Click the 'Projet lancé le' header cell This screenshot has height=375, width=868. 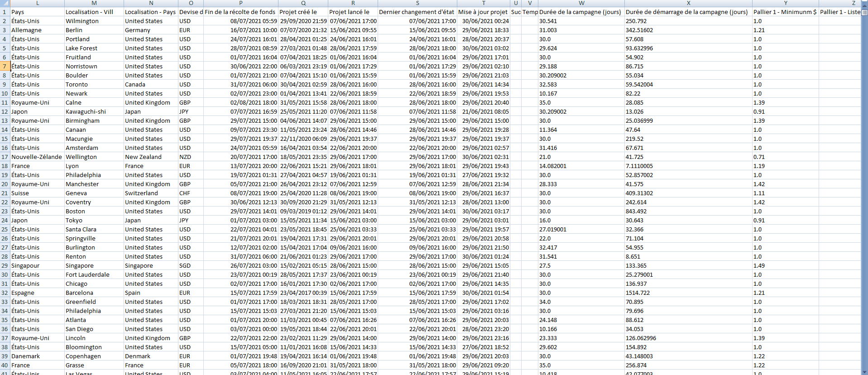tap(353, 12)
